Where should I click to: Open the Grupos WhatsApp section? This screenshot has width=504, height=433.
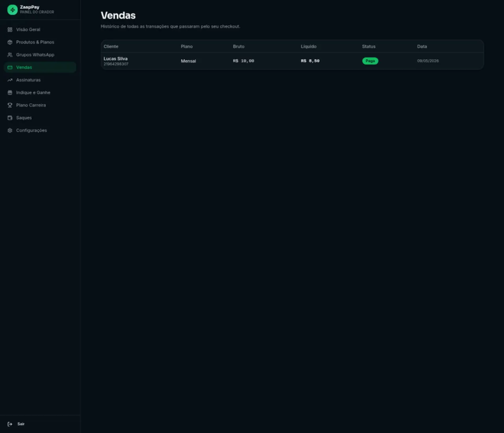40,55
